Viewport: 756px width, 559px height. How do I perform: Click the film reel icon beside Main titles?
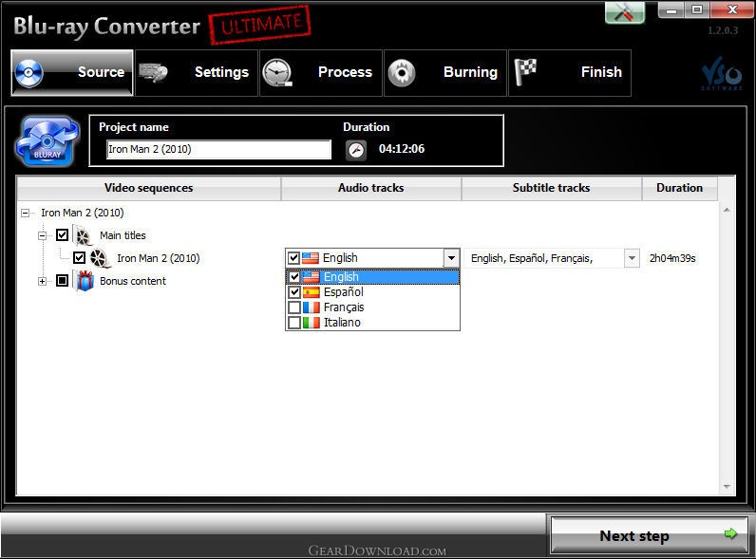(84, 235)
